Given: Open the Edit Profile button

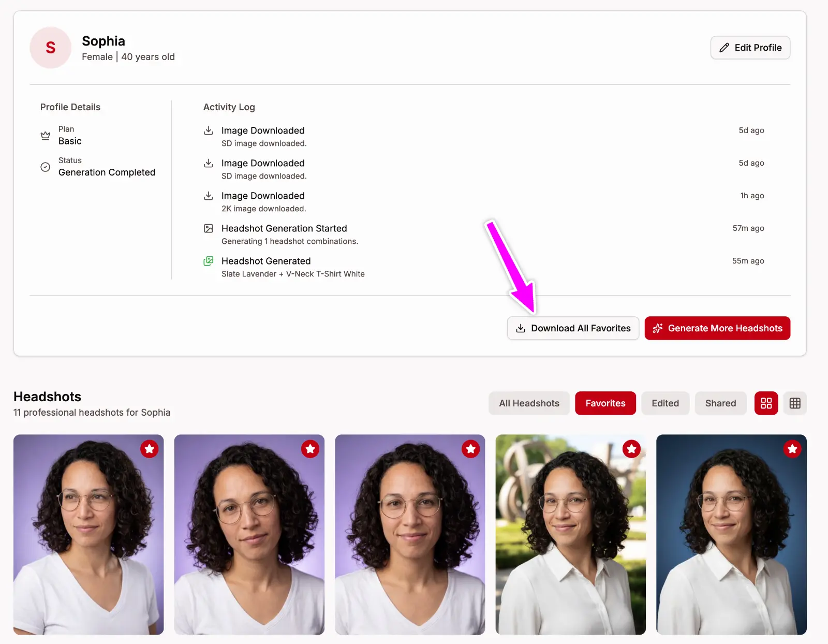Looking at the screenshot, I should [750, 48].
